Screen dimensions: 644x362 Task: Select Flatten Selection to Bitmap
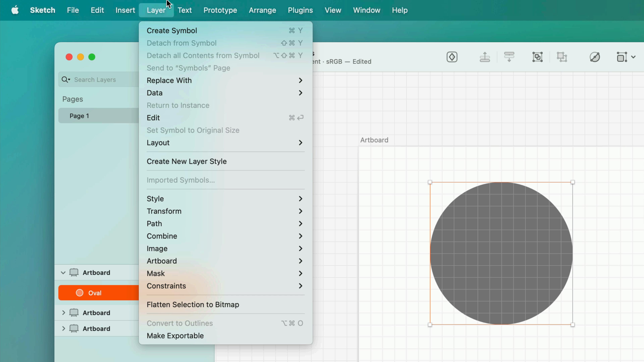(193, 305)
